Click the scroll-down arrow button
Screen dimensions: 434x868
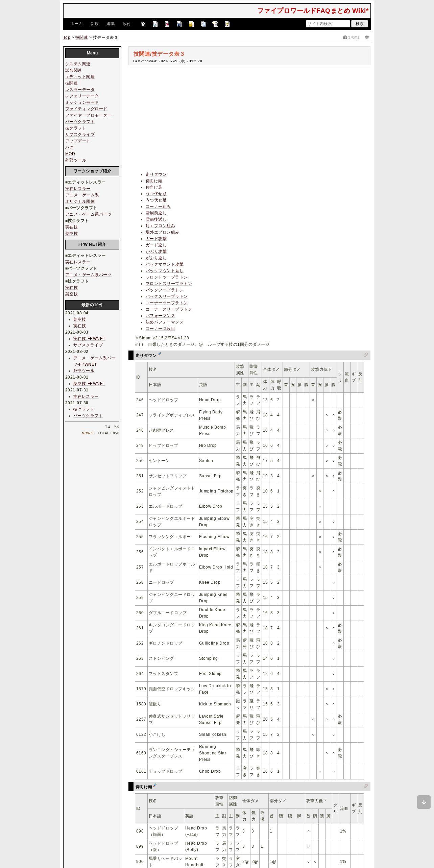(424, 802)
